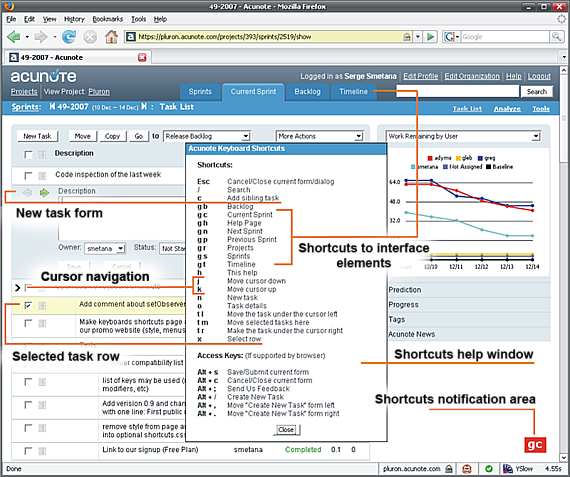Click the blue greg legend swatch

point(480,158)
